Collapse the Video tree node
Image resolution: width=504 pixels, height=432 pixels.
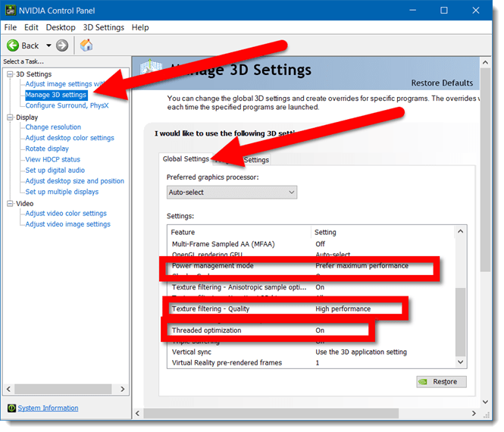pyautogui.click(x=10, y=204)
